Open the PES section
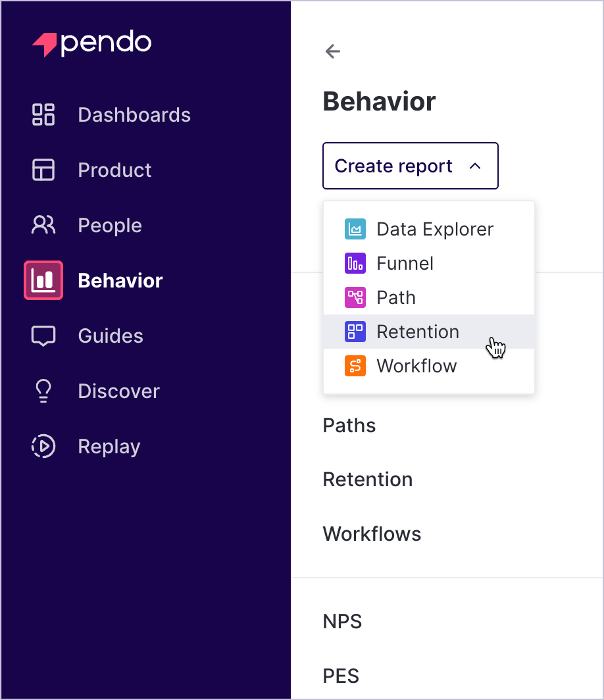Viewport: 604px width, 700px height. click(x=341, y=676)
